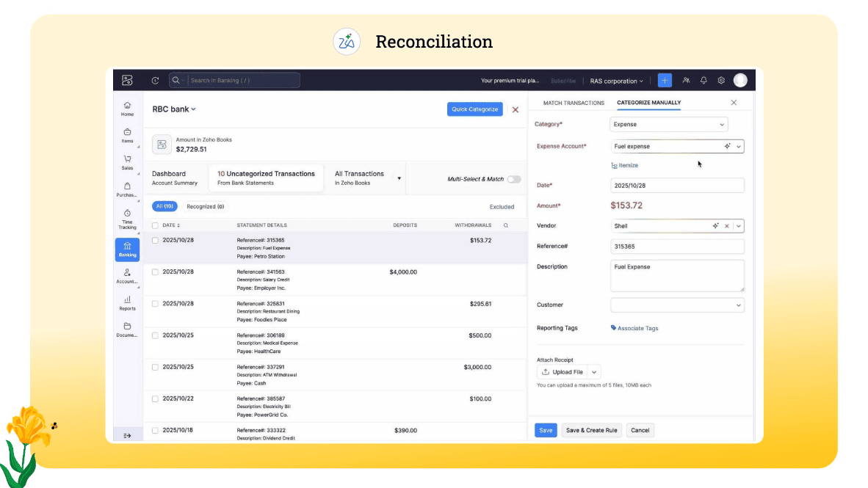868x488 pixels.
Task: Open the Home sidebar icon
Action: point(127,109)
